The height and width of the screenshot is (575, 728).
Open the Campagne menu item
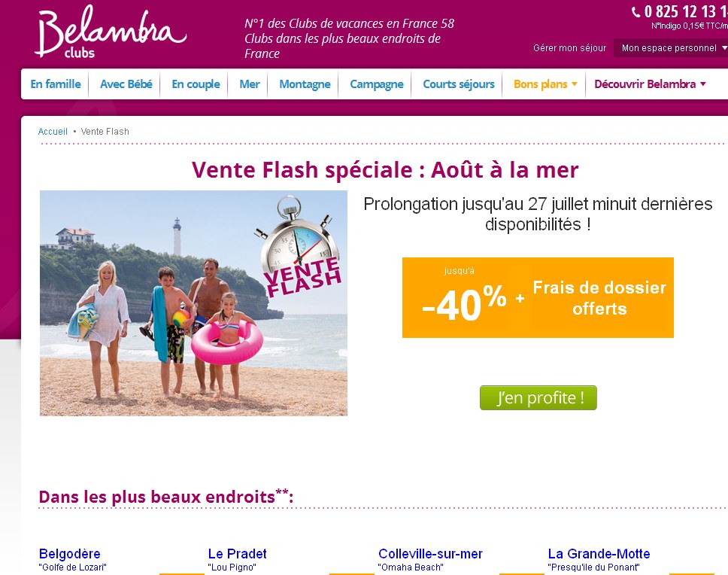377,84
